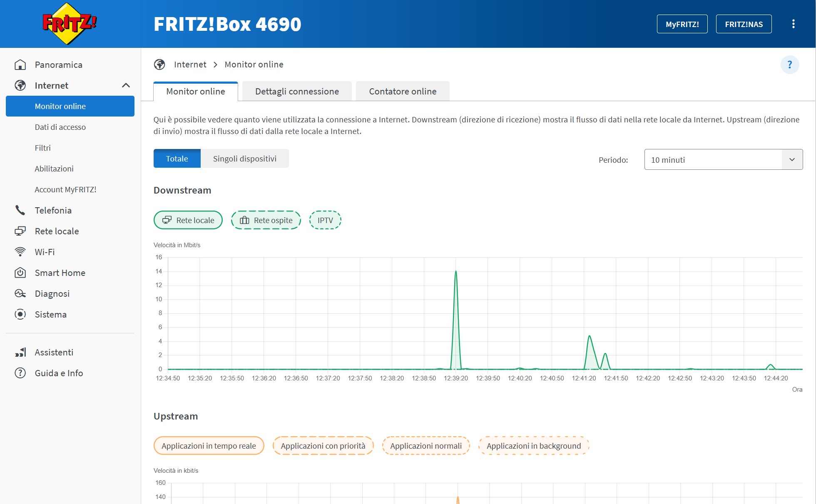The height and width of the screenshot is (504, 816).
Task: Click downstream peak at 12:39:20
Action: click(456, 272)
